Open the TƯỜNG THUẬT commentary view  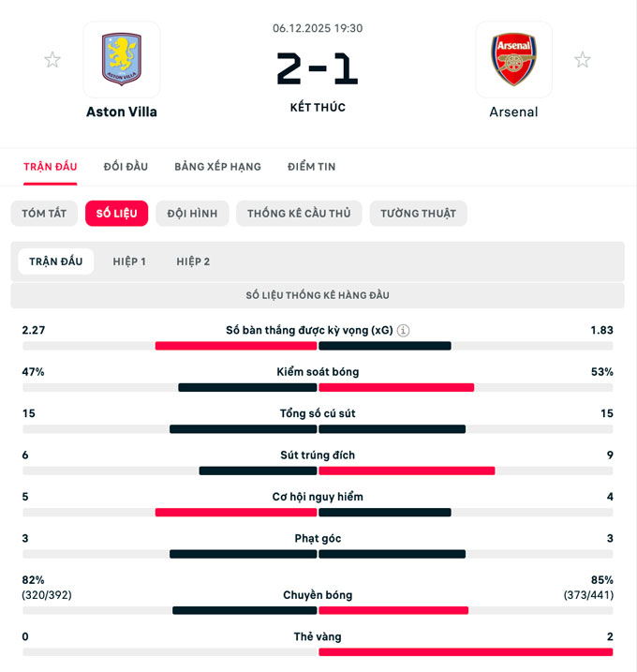click(418, 214)
